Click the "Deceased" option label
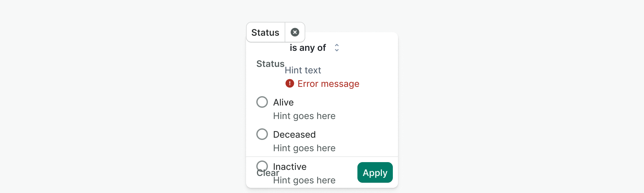The height and width of the screenshot is (193, 644). pos(294,134)
